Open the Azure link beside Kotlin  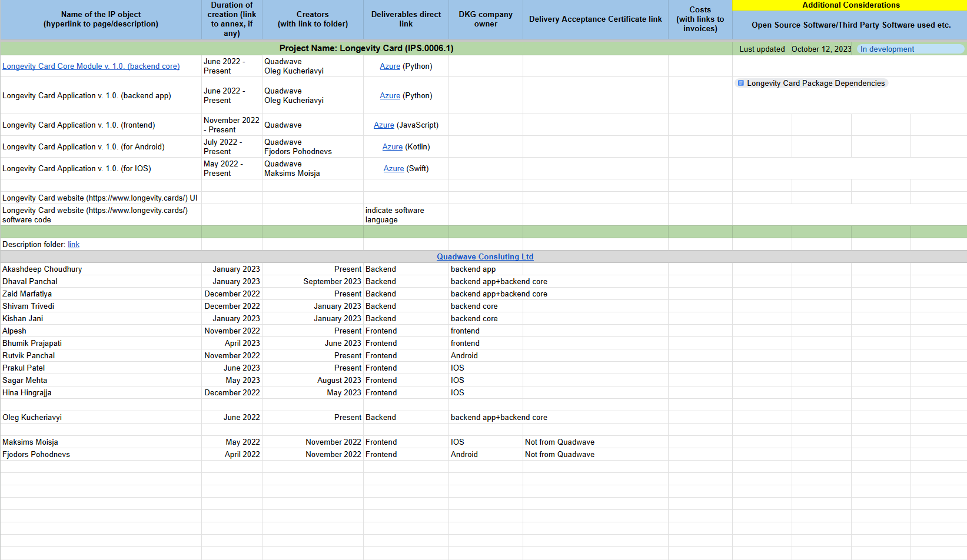(x=392, y=147)
